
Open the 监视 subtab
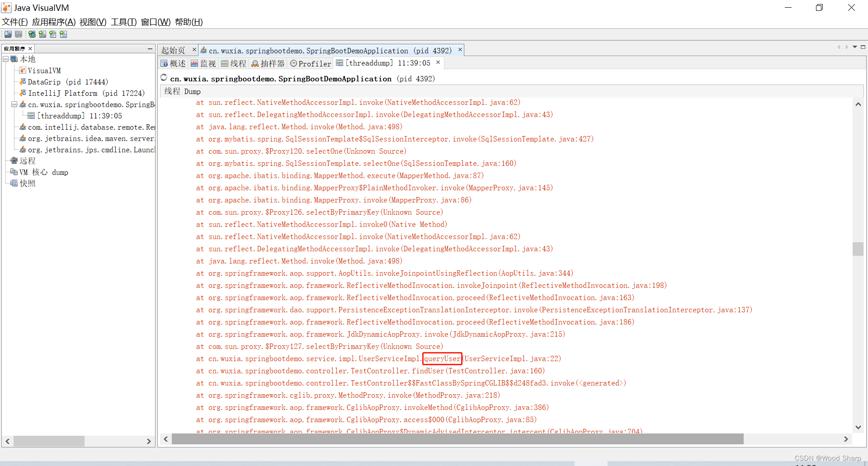[x=203, y=64]
